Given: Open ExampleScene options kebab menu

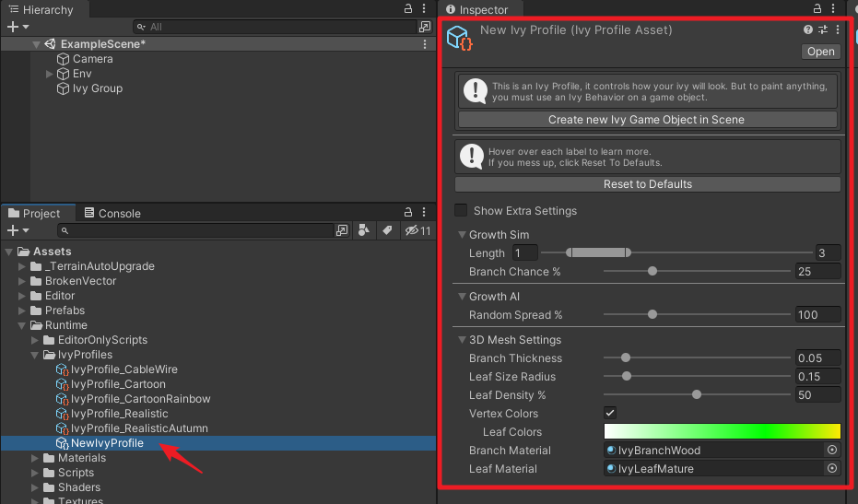Looking at the screenshot, I should tap(425, 44).
